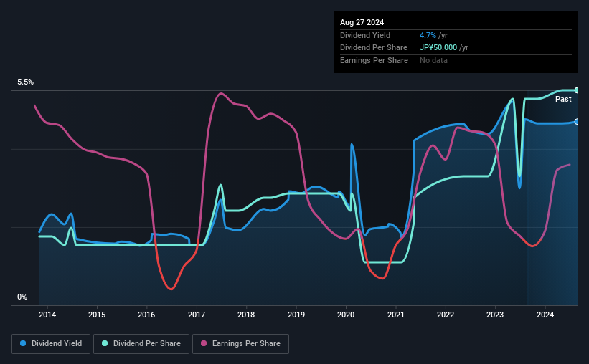Toggle the Dividend Per Share legend button
589x364 pixels.
141,343
